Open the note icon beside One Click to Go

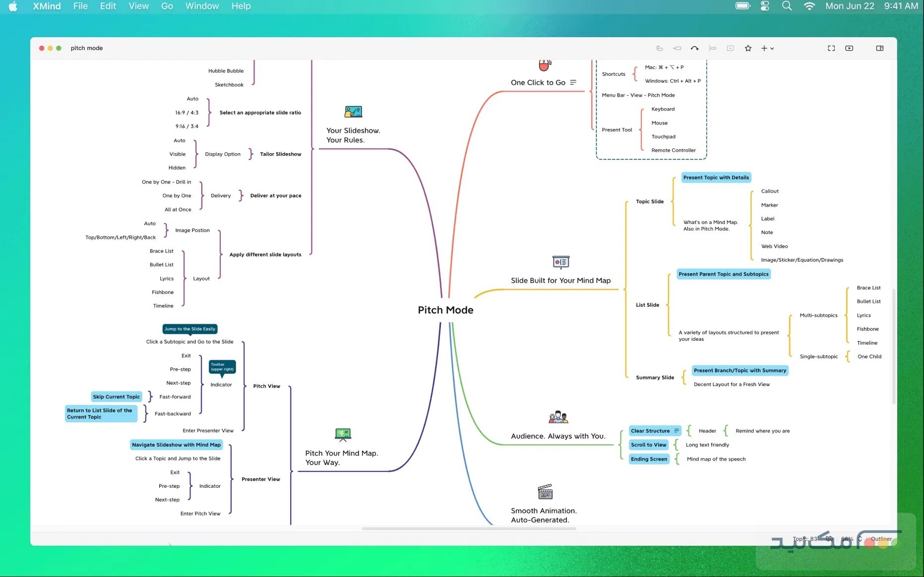573,82
